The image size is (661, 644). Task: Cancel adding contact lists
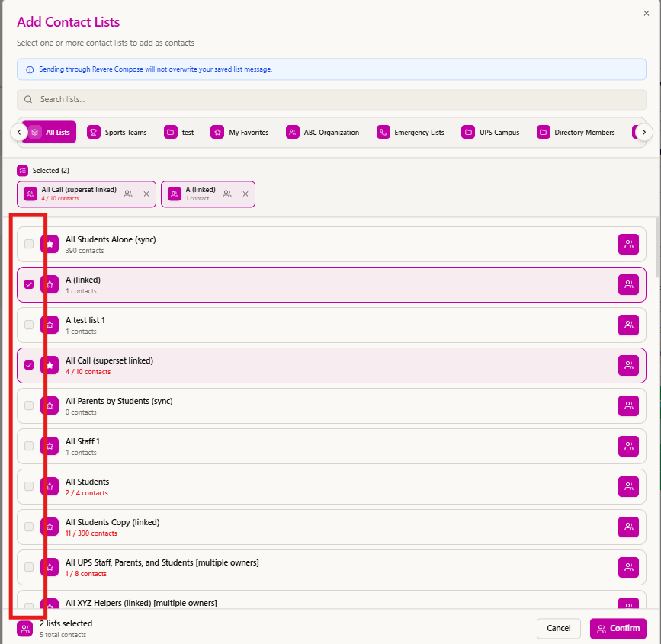(559, 629)
